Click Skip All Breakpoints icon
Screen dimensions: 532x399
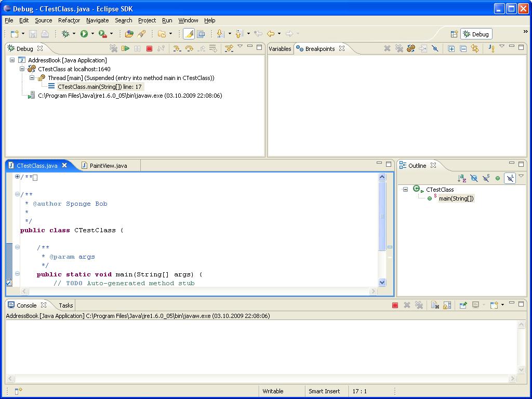coord(435,48)
